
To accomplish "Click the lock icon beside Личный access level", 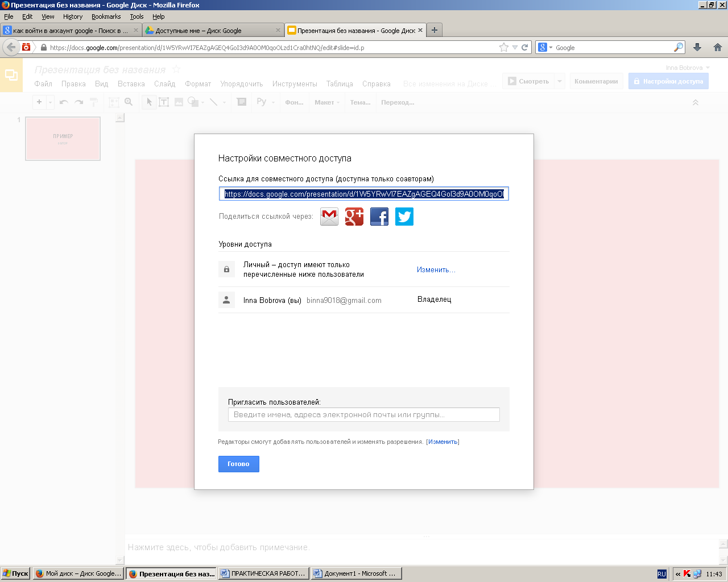I will click(x=226, y=269).
